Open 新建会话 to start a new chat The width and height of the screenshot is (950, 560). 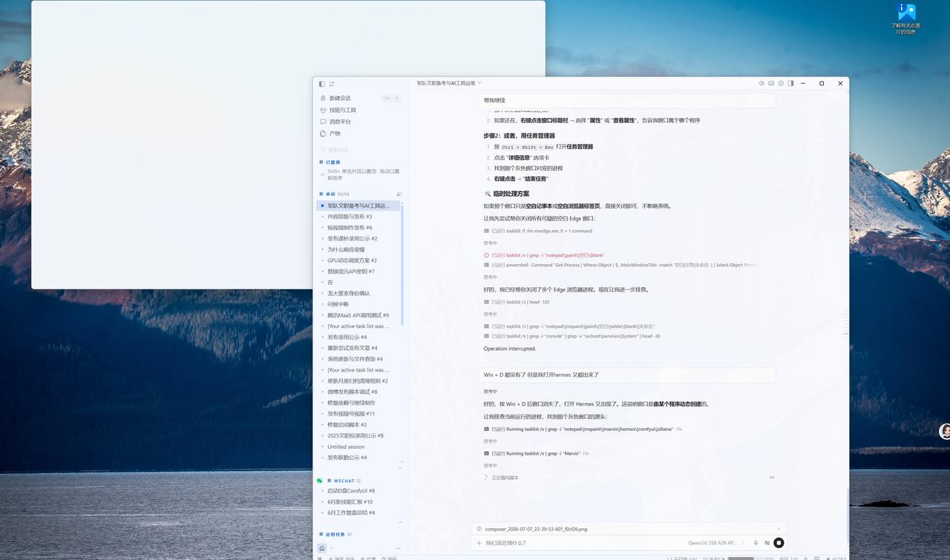pyautogui.click(x=360, y=98)
